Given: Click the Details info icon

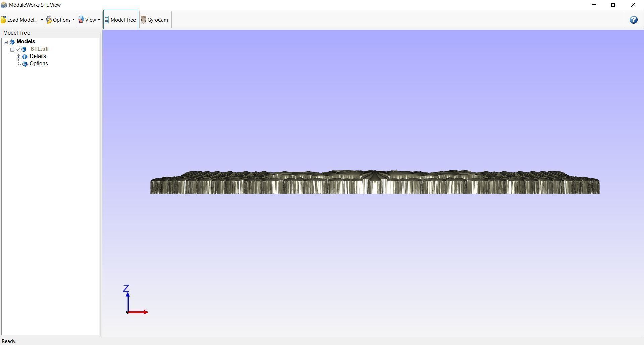Looking at the screenshot, I should tap(25, 57).
